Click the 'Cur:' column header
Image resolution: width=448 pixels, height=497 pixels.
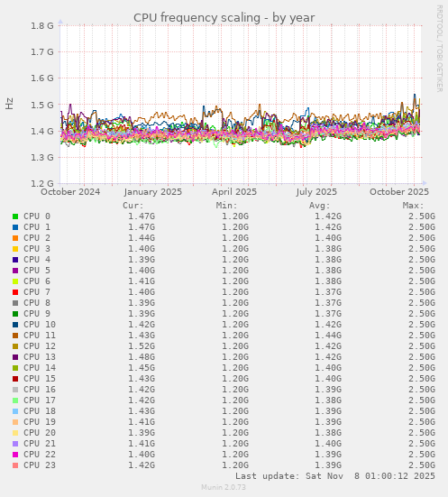pyautogui.click(x=133, y=206)
